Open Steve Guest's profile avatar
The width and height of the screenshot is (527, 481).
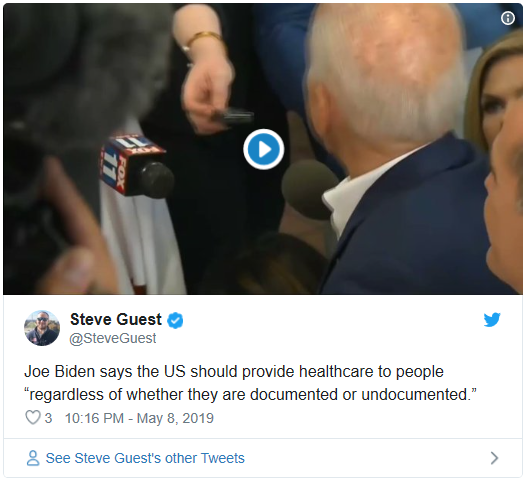click(x=42, y=328)
